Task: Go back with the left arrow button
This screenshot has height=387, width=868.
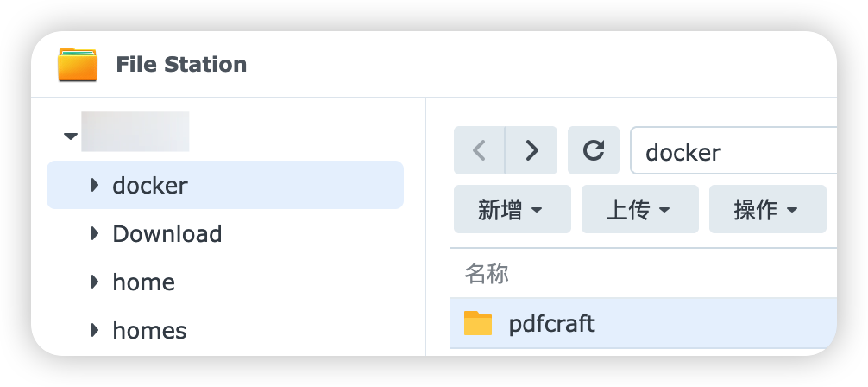Action: (480, 151)
